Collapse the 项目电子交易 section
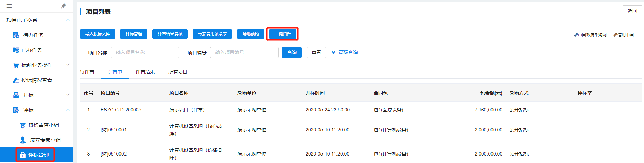 (67, 20)
